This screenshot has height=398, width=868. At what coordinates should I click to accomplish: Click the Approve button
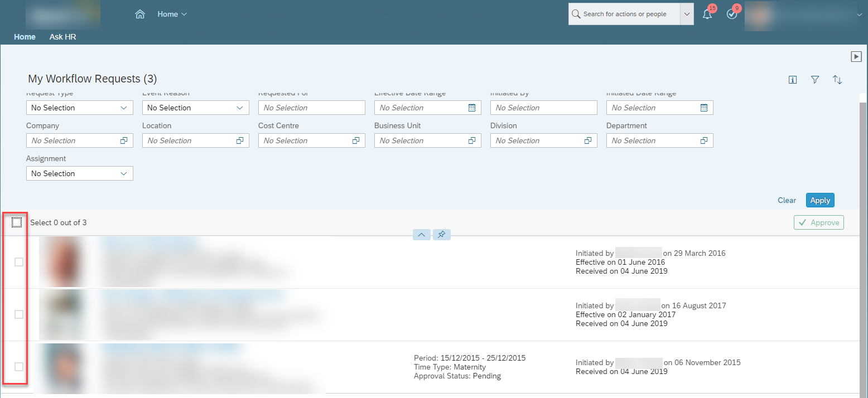point(819,222)
